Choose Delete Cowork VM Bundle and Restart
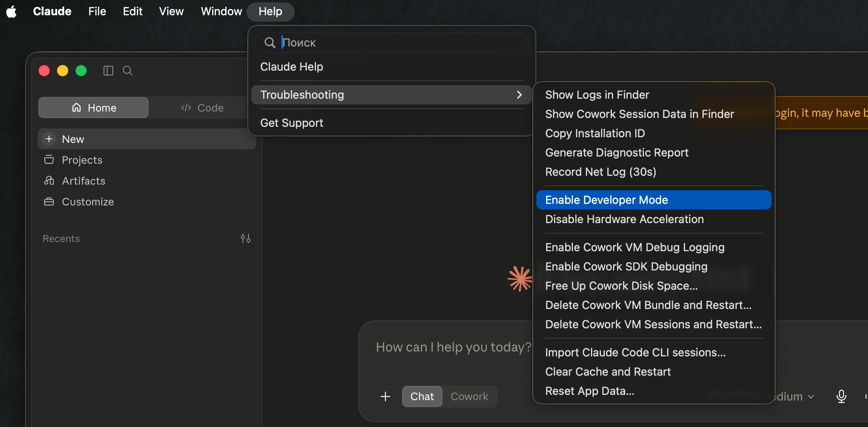This screenshot has width=868, height=427. click(654, 305)
